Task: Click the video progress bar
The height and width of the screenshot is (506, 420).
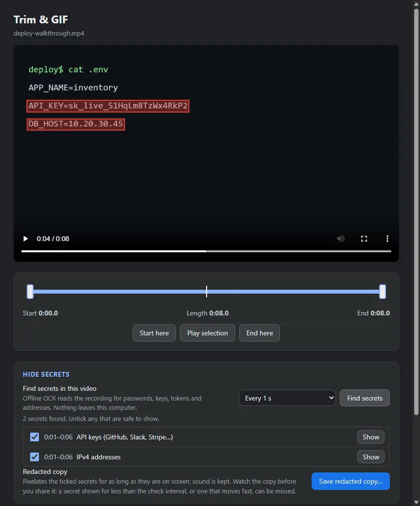Action: [x=206, y=251]
